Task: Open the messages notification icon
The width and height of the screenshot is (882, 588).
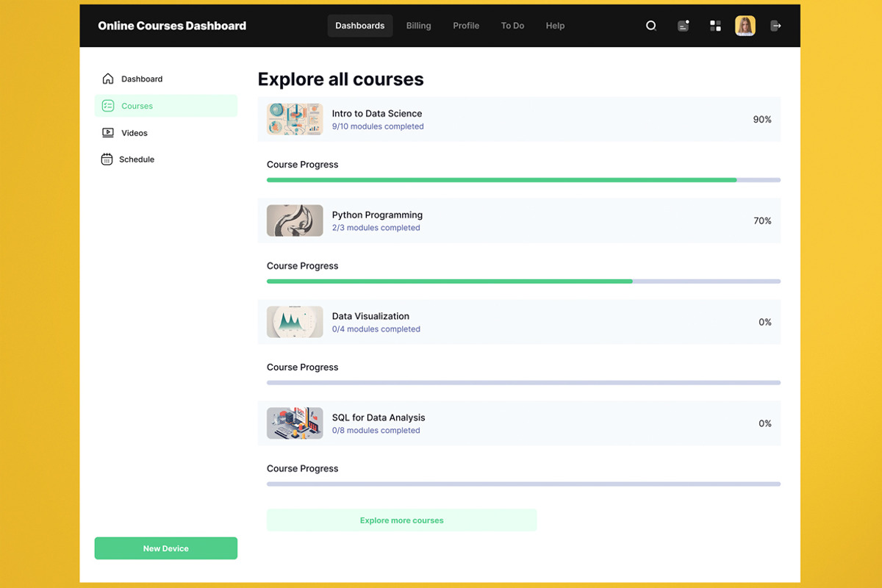Action: coord(683,26)
